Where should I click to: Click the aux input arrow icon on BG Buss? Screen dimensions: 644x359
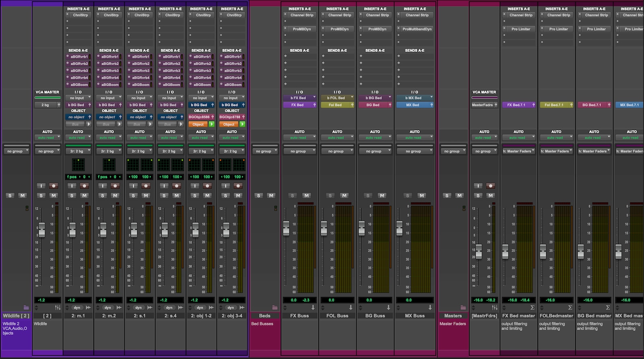pyautogui.click(x=388, y=307)
